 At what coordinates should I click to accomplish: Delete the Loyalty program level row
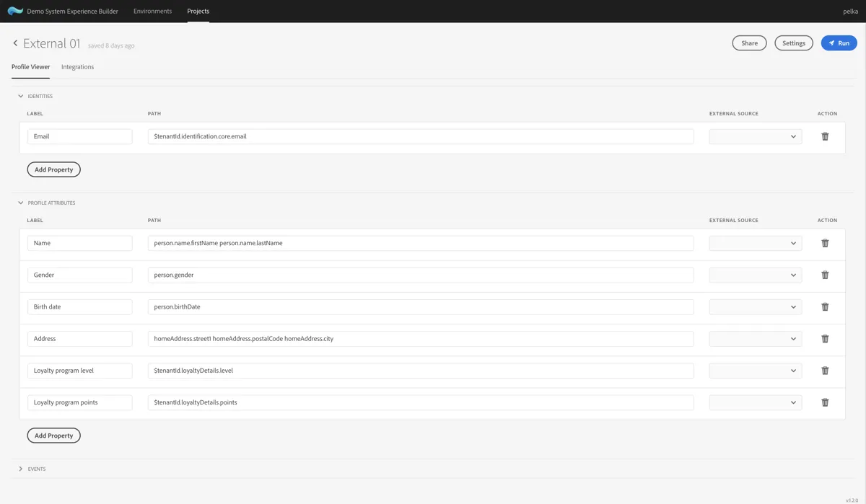(825, 371)
